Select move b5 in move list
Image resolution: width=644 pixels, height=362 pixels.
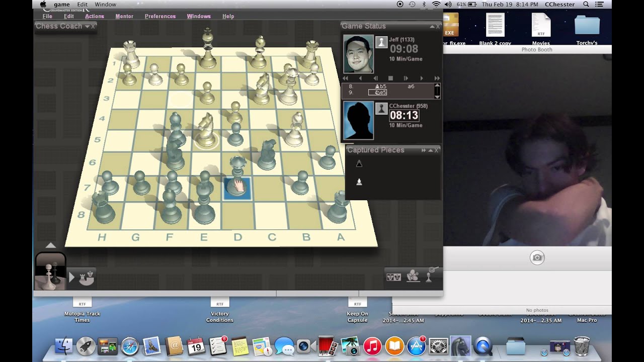[380, 86]
